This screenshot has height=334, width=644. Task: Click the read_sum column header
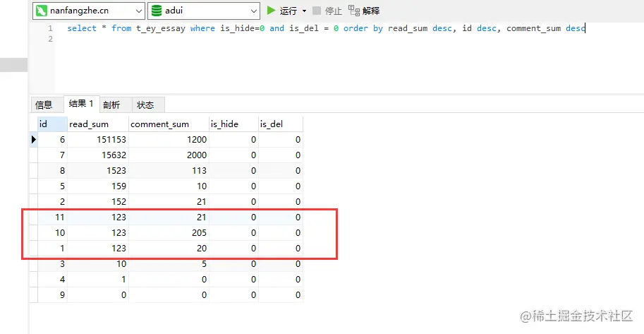[98, 124]
